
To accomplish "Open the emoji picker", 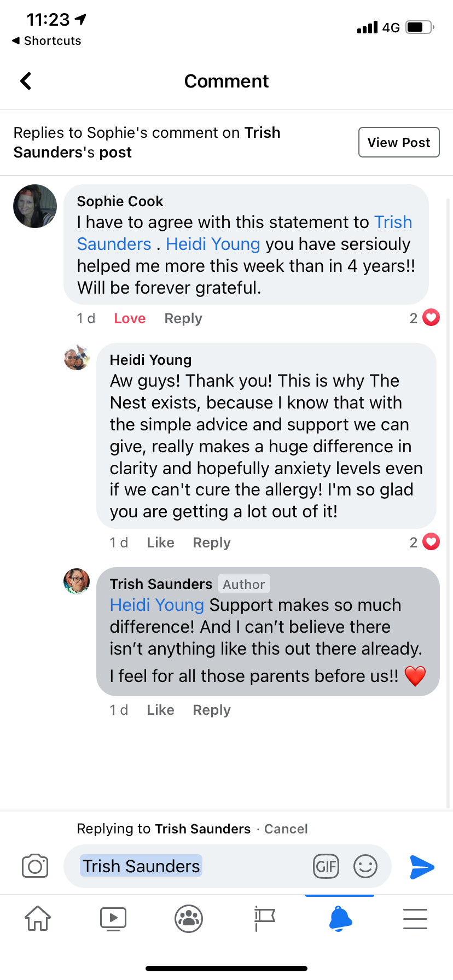I will pos(365,866).
